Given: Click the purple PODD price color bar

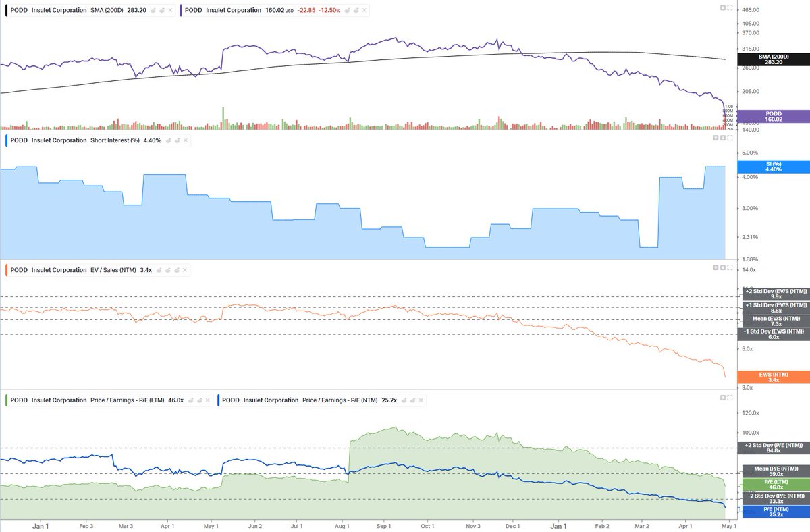Looking at the screenshot, I should 181,10.
